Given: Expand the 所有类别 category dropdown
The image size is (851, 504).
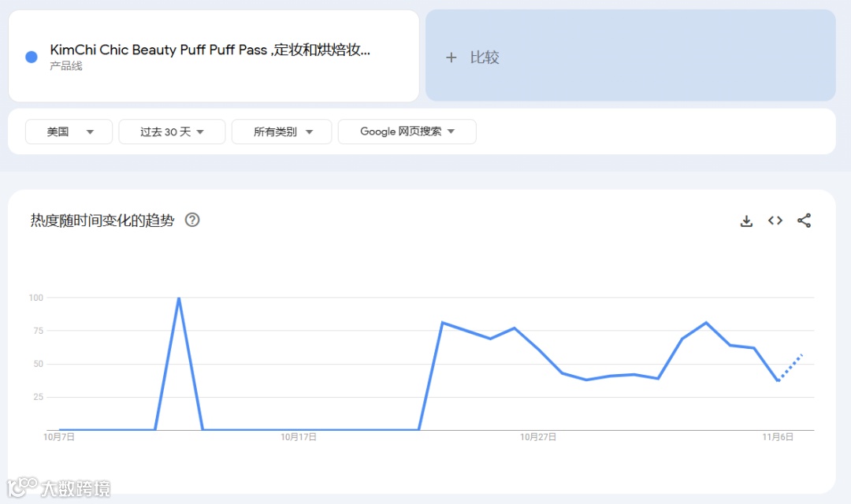Looking at the screenshot, I should (281, 132).
